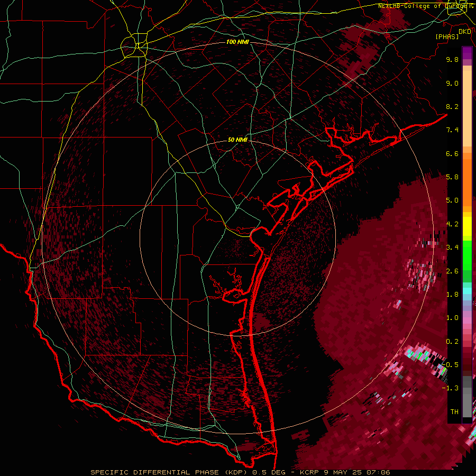This screenshot has width=476, height=476.
Task: Click "SPECIFIC DIFFERENTIAL PHASE (KDP)" caption text
Action: [x=169, y=472]
